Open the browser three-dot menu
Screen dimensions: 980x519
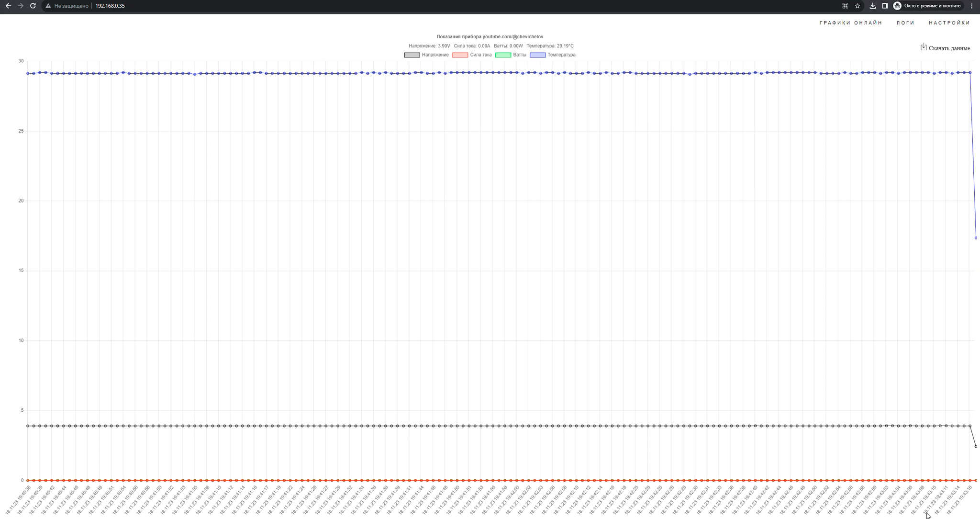click(x=972, y=6)
